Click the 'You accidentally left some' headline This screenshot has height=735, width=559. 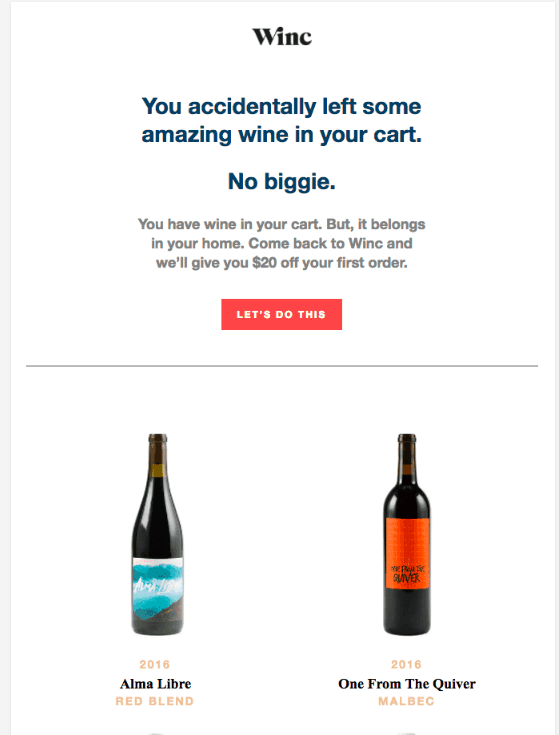point(281,106)
